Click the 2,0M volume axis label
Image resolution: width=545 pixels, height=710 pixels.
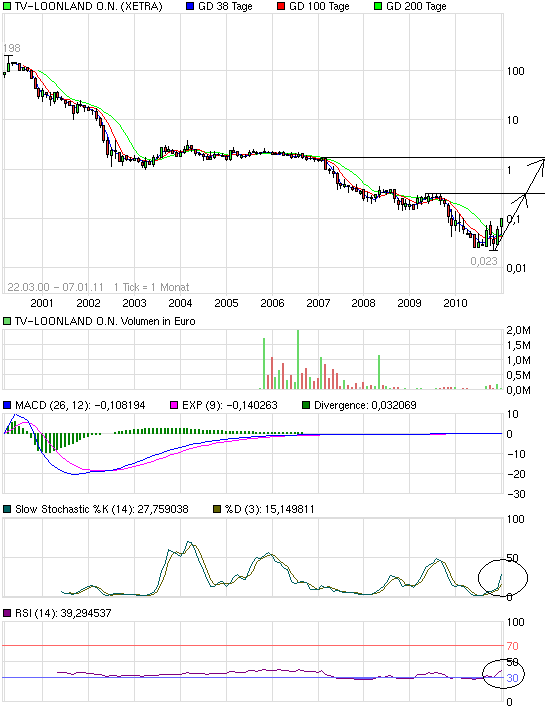pos(518,330)
